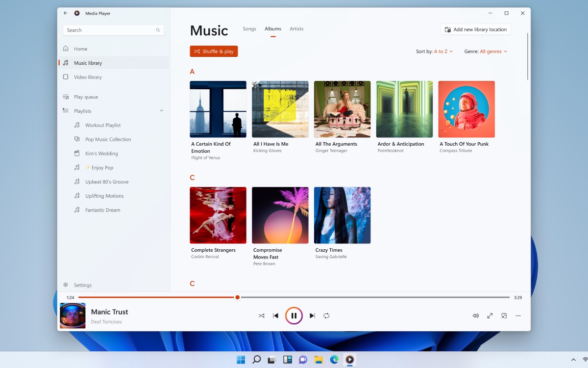The height and width of the screenshot is (368, 588).
Task: Switch to the Artists tab
Action: [x=296, y=29]
